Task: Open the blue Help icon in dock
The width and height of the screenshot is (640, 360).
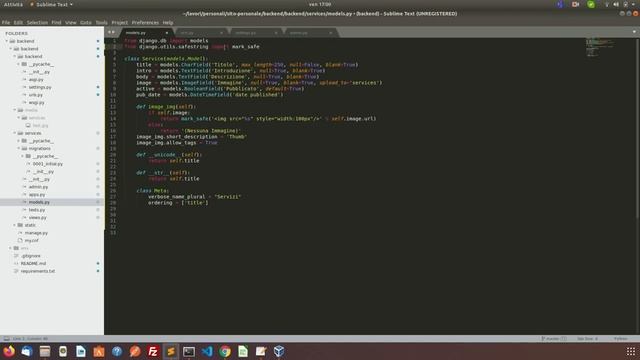Action: click(x=117, y=351)
